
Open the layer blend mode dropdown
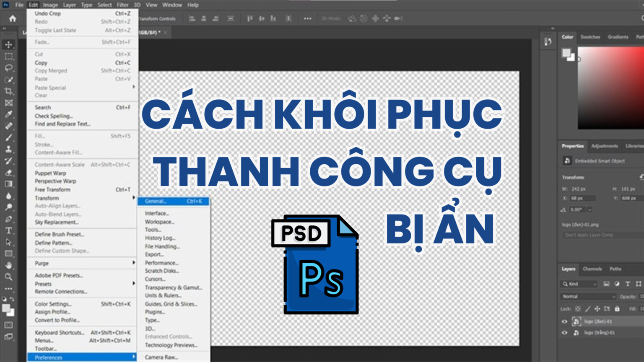pyautogui.click(x=587, y=297)
